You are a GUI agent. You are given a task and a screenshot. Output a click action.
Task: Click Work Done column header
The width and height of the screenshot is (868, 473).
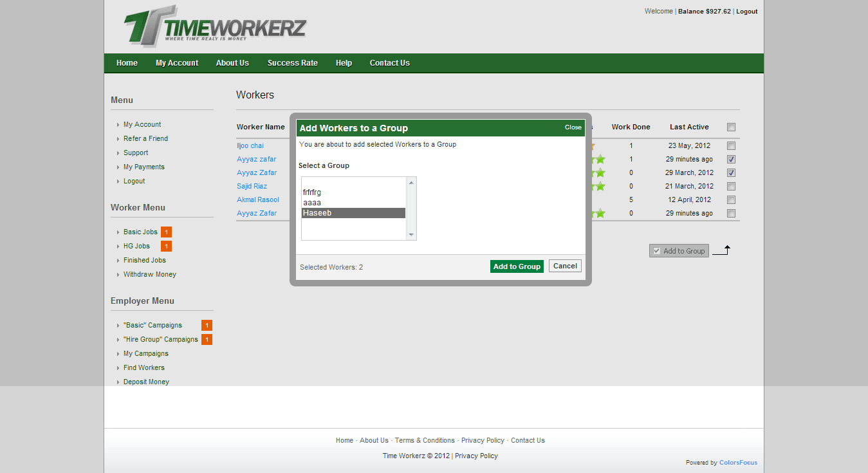click(x=631, y=127)
